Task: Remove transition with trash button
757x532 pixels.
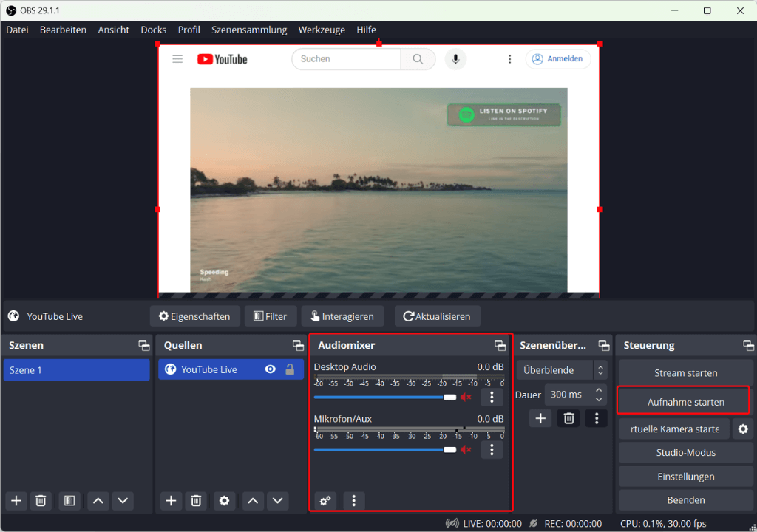Action: pyautogui.click(x=568, y=418)
